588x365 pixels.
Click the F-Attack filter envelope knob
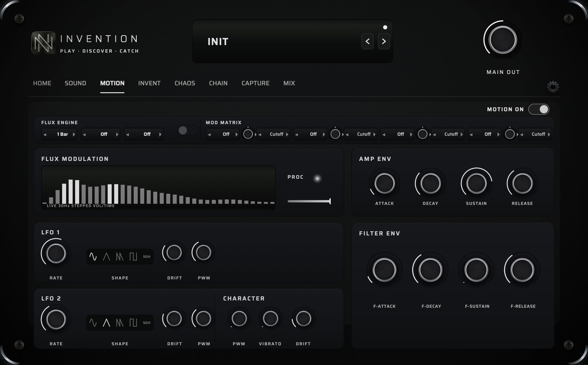tap(384, 270)
